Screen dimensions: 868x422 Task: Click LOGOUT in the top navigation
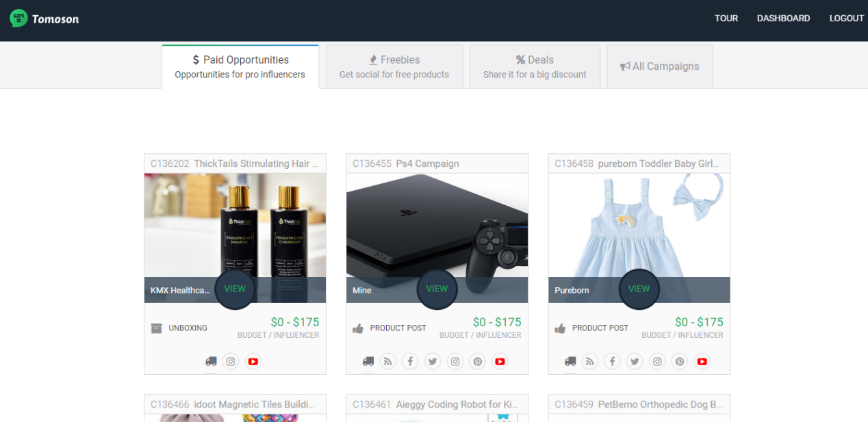846,18
